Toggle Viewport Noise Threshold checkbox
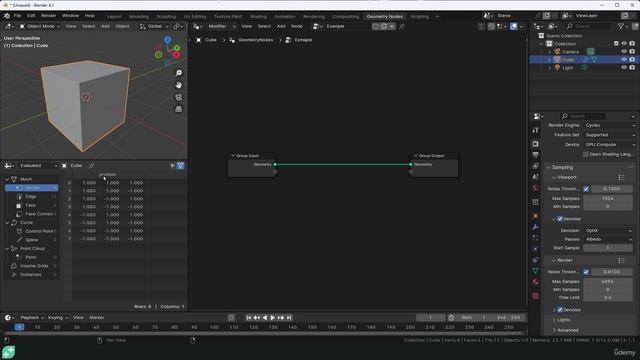 (x=586, y=189)
